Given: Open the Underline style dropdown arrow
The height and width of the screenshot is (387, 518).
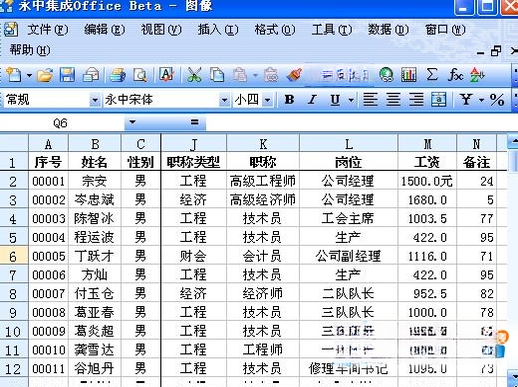Looking at the screenshot, I should 351,99.
